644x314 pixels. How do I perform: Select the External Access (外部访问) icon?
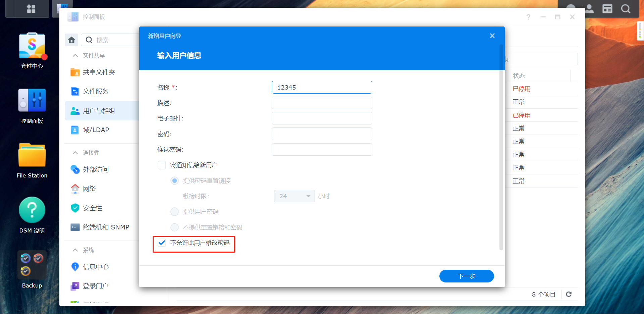coord(75,169)
